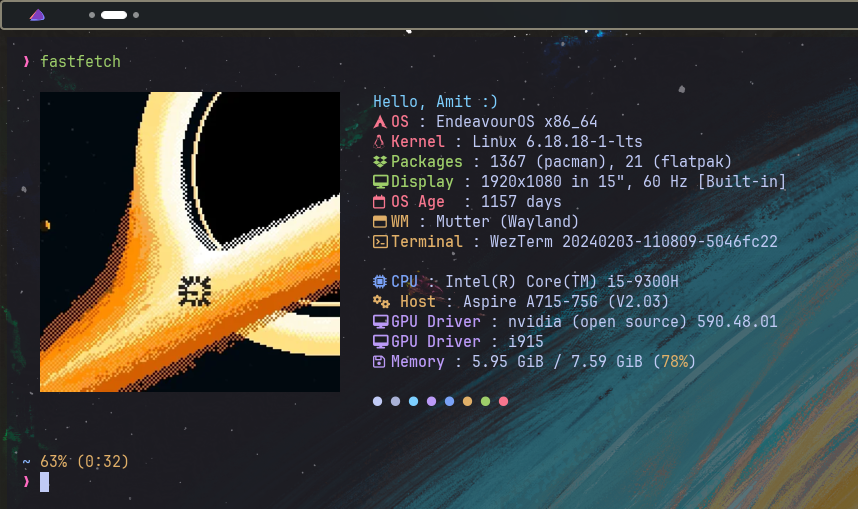The width and height of the screenshot is (858, 509).
Task: Click the blue color dot
Action: pyautogui.click(x=450, y=401)
